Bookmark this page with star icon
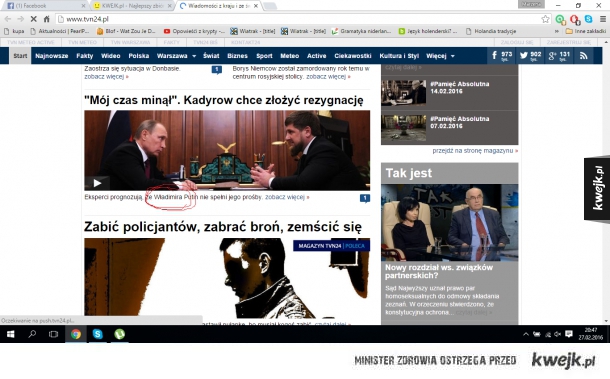This screenshot has height=379, width=610. coord(545,19)
